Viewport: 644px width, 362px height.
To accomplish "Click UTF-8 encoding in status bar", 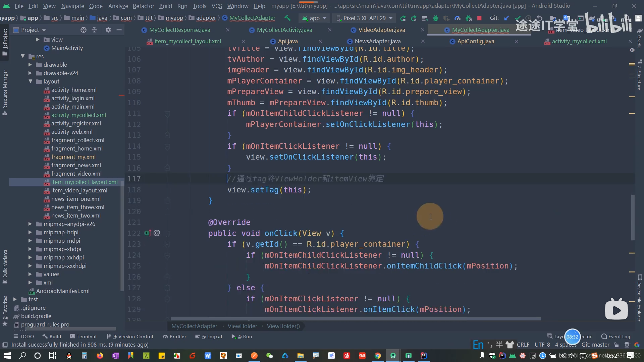I will [542, 345].
